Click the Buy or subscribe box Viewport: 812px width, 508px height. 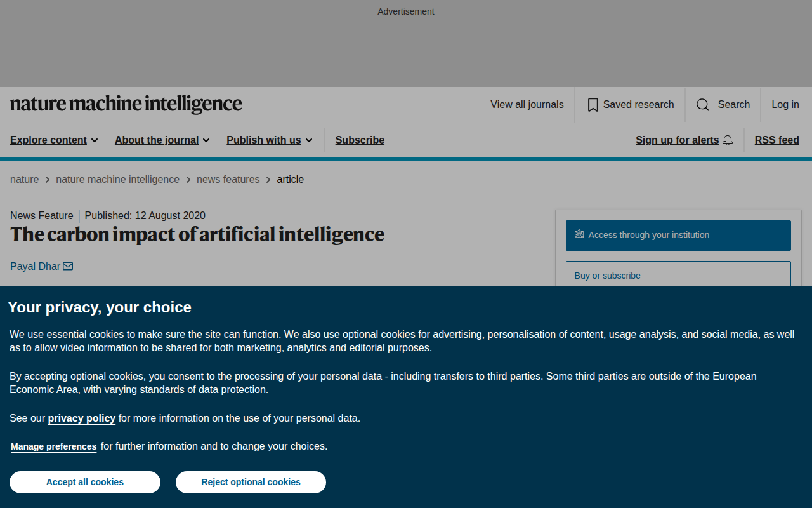tap(678, 274)
